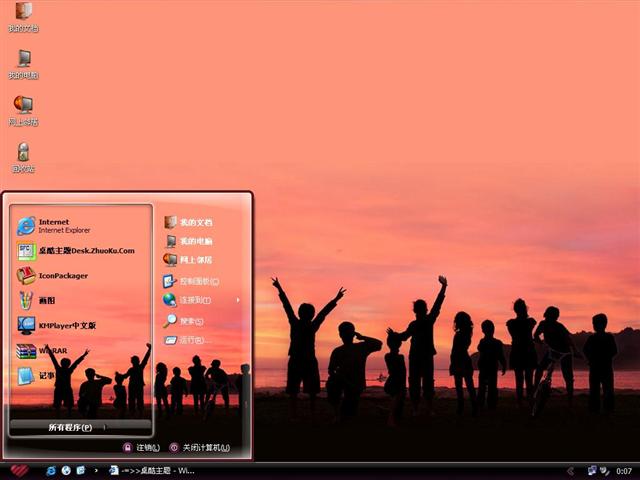Click the tray icon left of the clock
Viewport: 640px width, 480px height.
(604, 471)
